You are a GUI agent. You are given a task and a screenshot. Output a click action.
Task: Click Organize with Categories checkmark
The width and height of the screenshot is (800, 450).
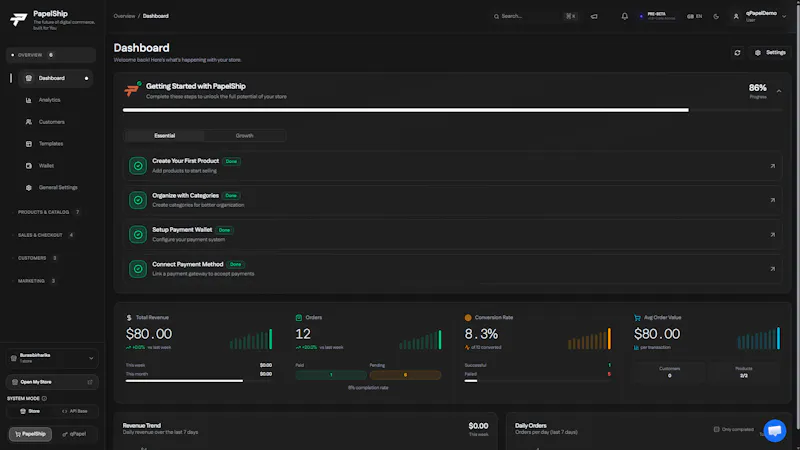pyautogui.click(x=138, y=200)
